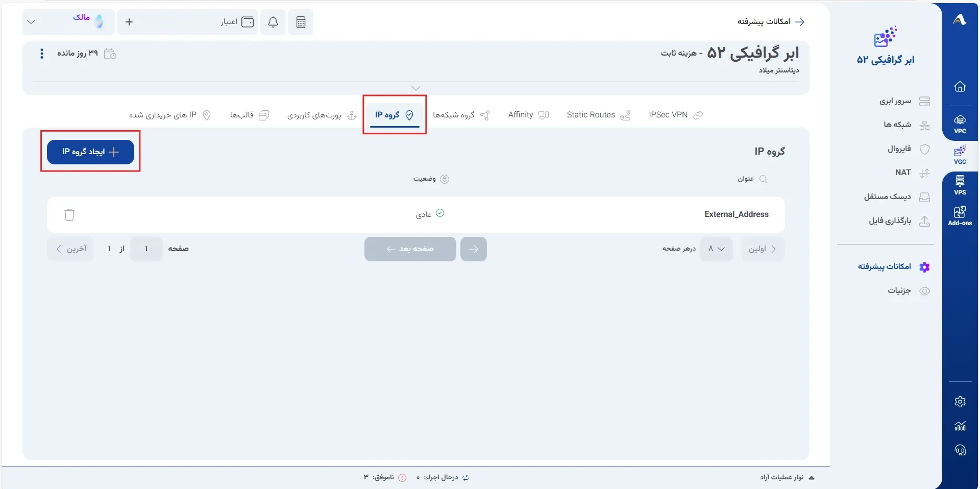Search by عنوان field

pos(752,179)
